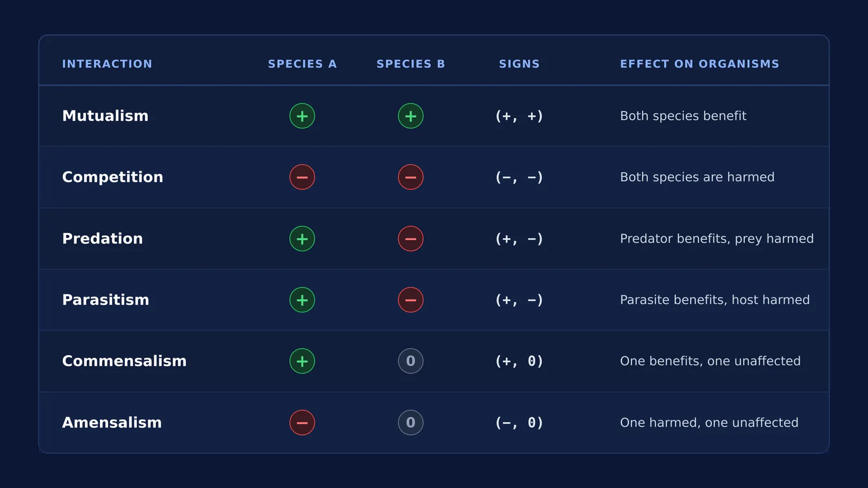Select the red minus icon for Competition Species B
Viewport: 868px width, 488px height.
pos(411,177)
